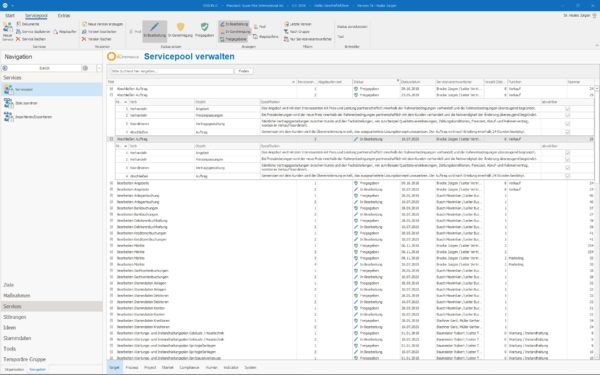Open Dokumente in the Services ribbon group

[x=28, y=24]
